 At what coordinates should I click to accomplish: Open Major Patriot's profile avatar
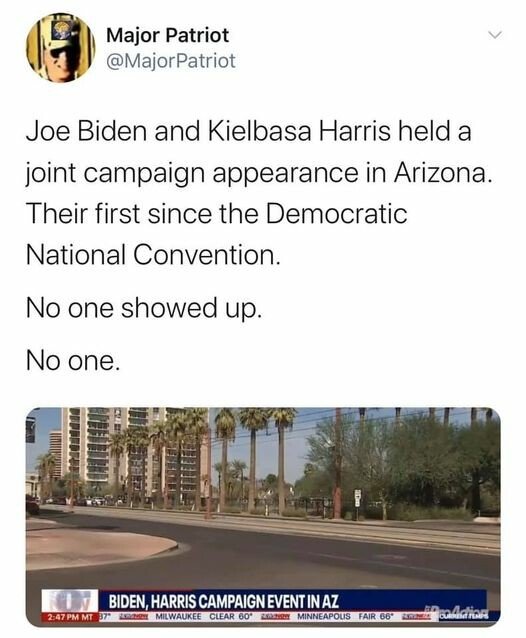point(60,48)
